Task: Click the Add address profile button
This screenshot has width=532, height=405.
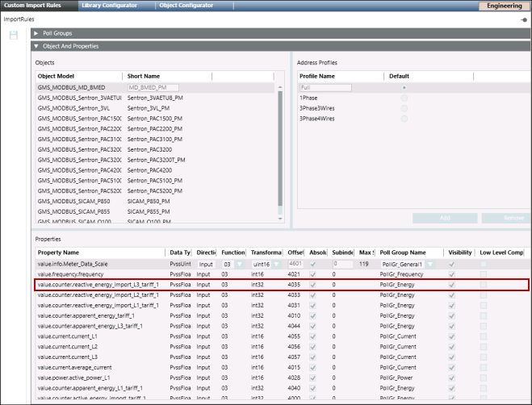Action: [444, 219]
